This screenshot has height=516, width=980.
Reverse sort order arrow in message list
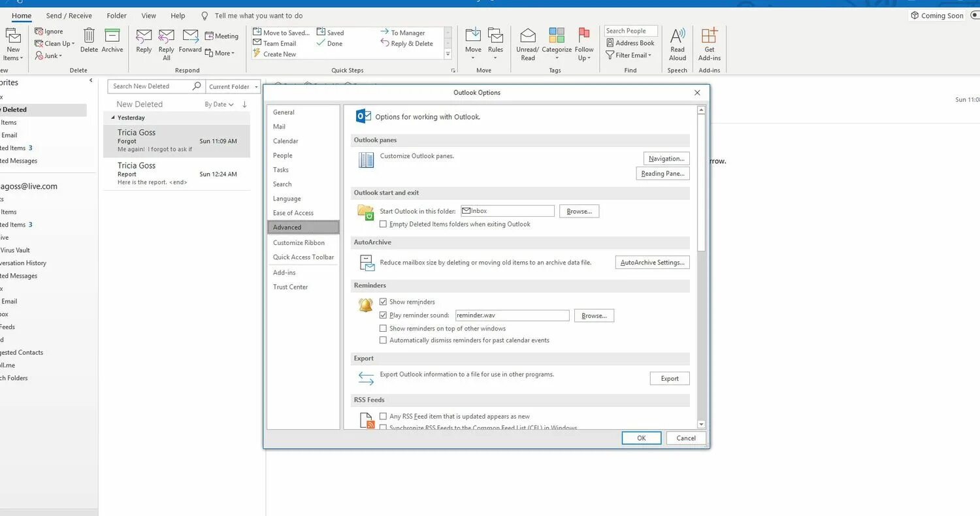pos(244,105)
